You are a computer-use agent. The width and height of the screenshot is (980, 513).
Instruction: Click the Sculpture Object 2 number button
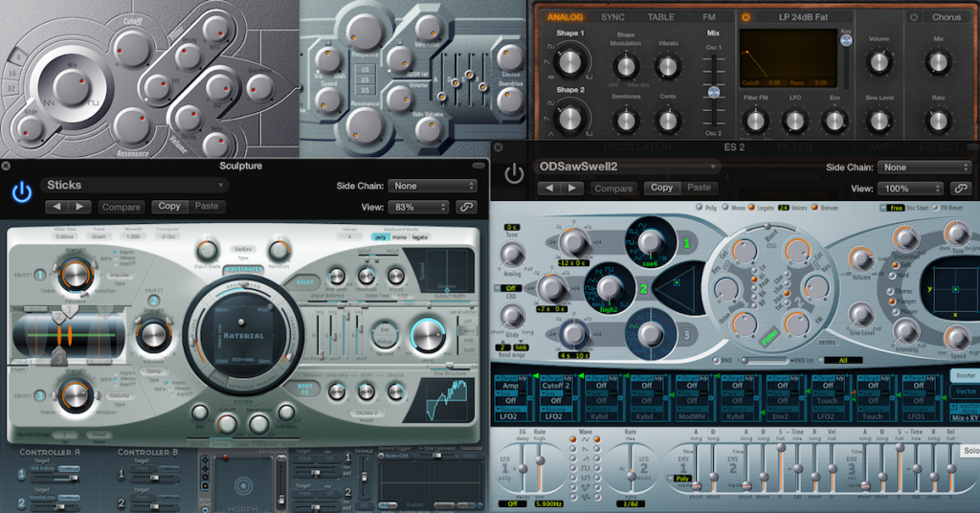[x=154, y=301]
